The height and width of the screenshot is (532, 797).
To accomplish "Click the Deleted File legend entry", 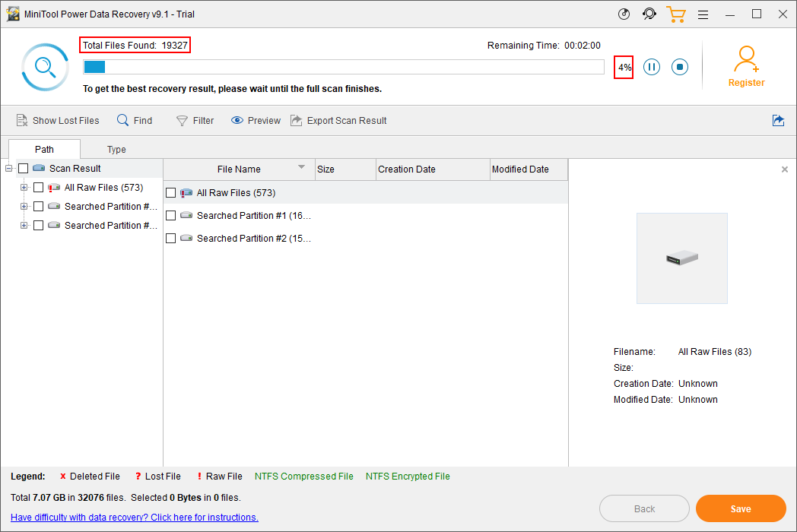I will point(90,476).
